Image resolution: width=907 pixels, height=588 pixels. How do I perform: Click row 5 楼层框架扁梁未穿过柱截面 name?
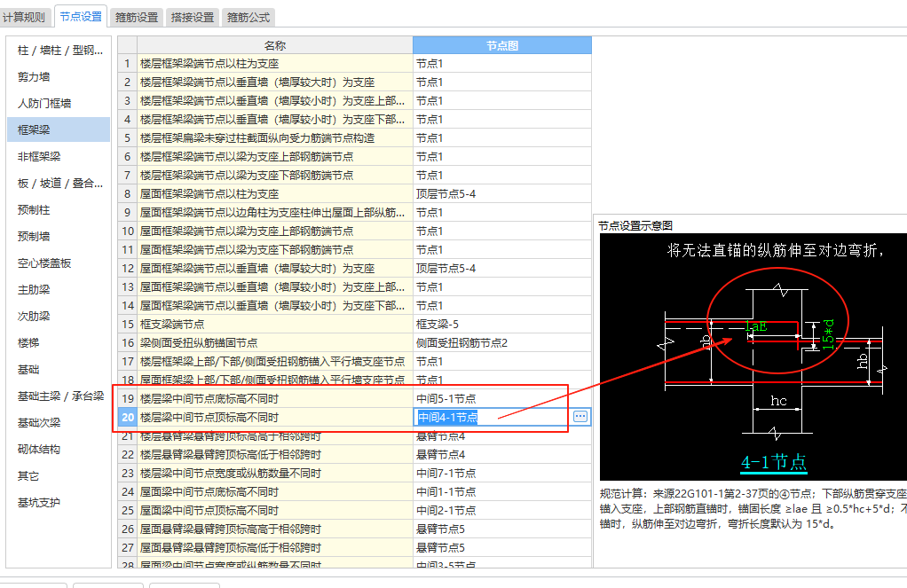[275, 138]
